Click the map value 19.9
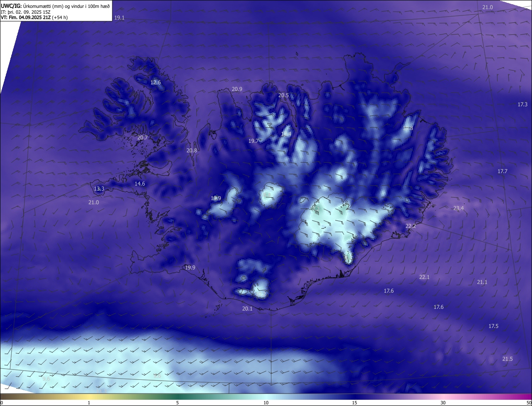The width and height of the screenshot is (532, 406). click(x=190, y=268)
